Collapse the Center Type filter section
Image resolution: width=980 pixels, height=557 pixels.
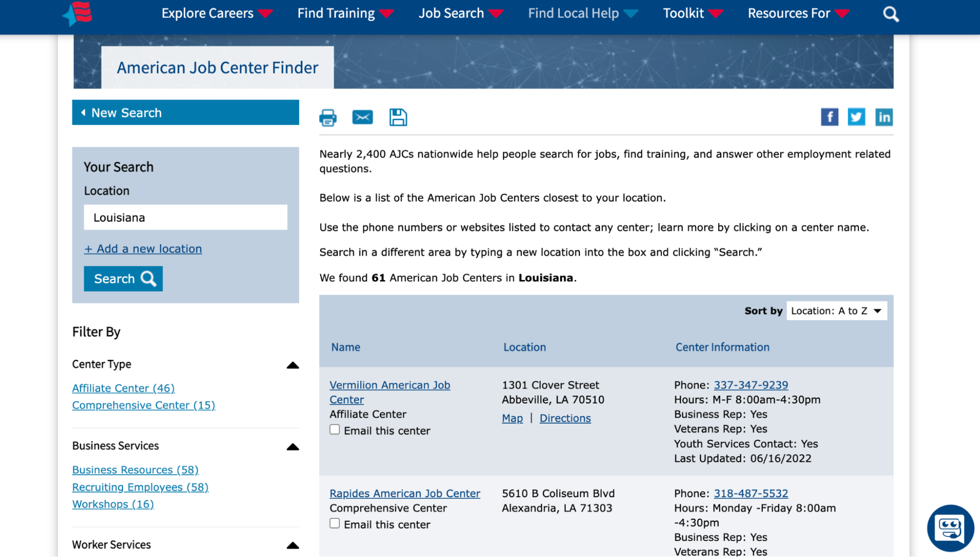pyautogui.click(x=293, y=365)
